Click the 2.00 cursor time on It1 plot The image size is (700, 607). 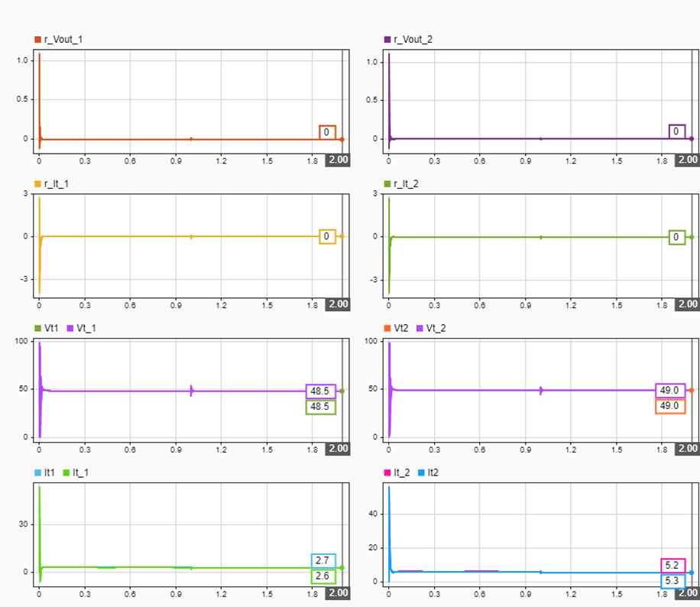[338, 593]
